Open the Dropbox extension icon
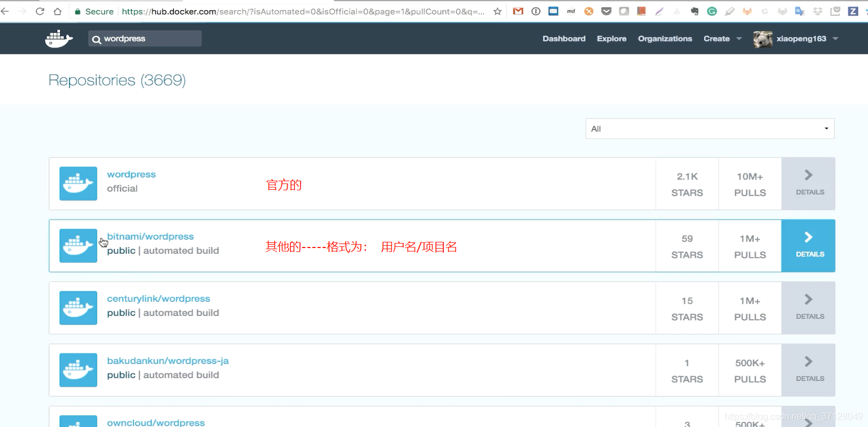Screen dimensions: 868x427 tap(818, 11)
